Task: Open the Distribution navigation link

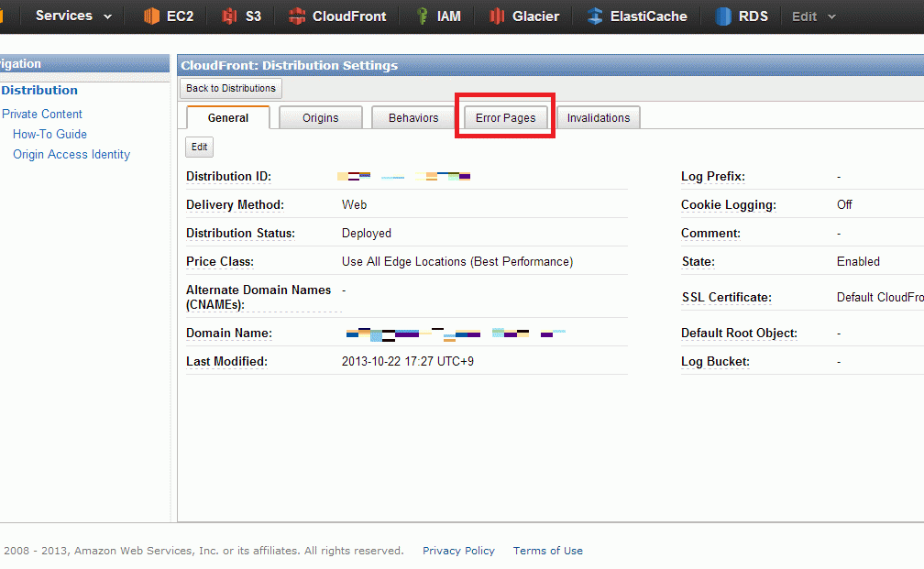Action: tap(39, 90)
